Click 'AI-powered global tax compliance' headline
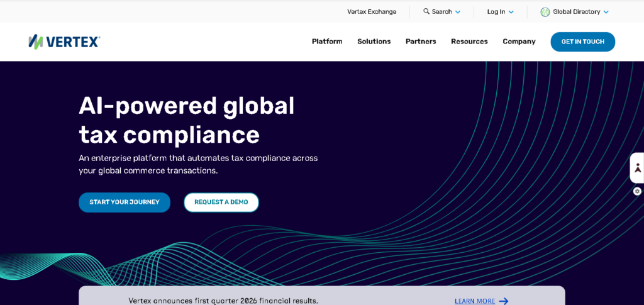 tap(186, 120)
